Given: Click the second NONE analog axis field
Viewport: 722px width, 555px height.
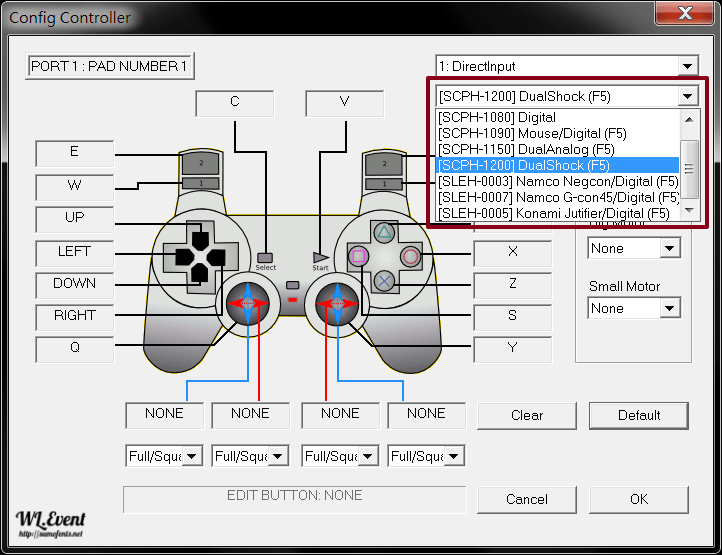Looking at the screenshot, I should click(250, 415).
